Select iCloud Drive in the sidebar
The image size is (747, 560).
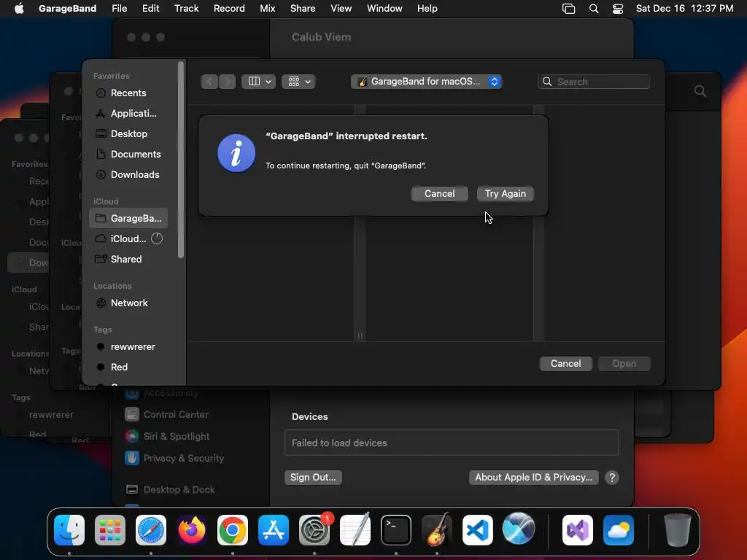(128, 239)
